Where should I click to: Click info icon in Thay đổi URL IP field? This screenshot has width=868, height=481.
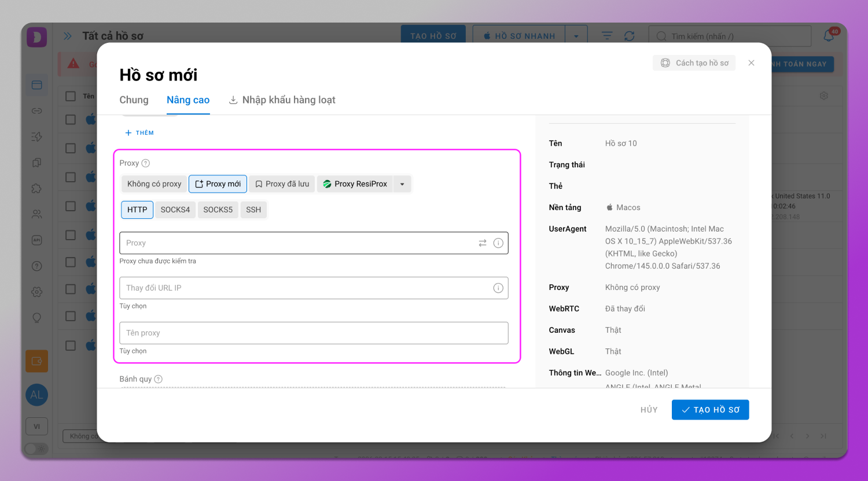498,288
